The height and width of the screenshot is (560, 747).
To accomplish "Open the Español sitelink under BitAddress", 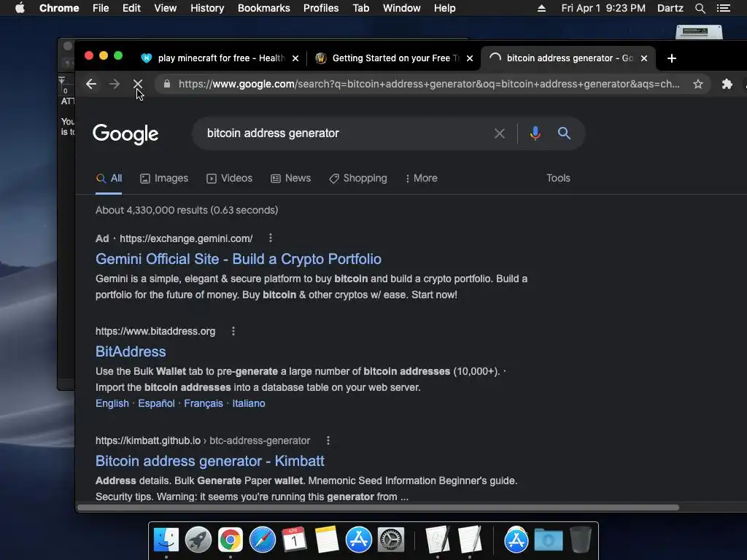I will (x=156, y=403).
